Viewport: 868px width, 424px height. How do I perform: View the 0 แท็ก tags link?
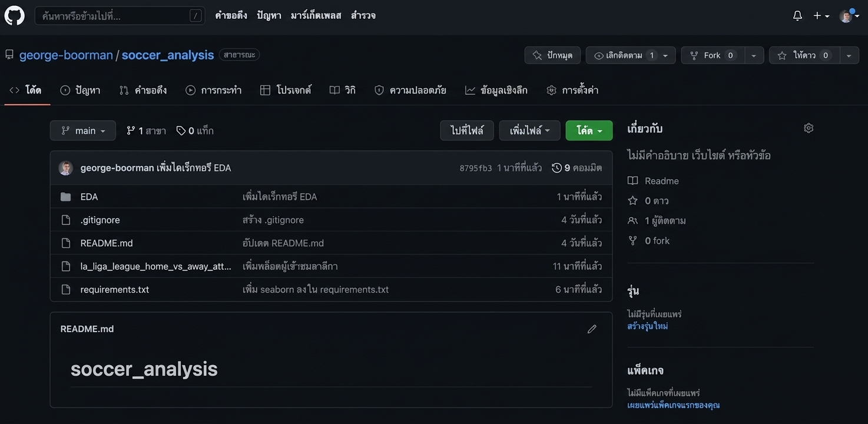click(195, 131)
